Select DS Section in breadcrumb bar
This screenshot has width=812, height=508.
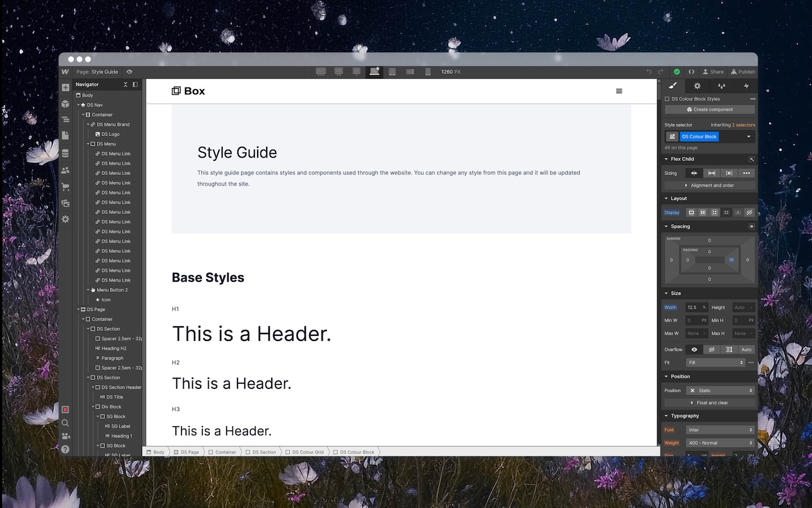pos(261,452)
